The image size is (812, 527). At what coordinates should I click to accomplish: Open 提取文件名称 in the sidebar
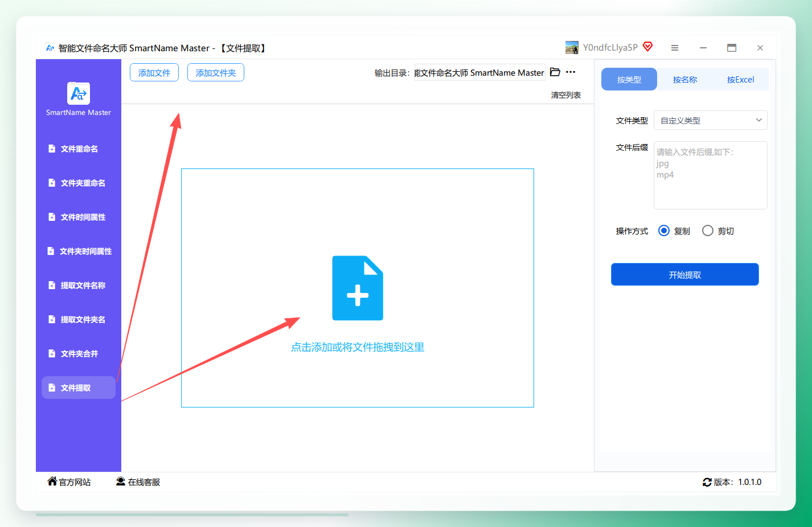click(x=79, y=285)
